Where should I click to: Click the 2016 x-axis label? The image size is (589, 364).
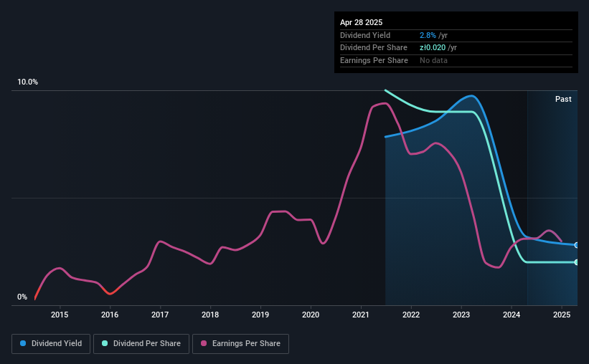[110, 315]
